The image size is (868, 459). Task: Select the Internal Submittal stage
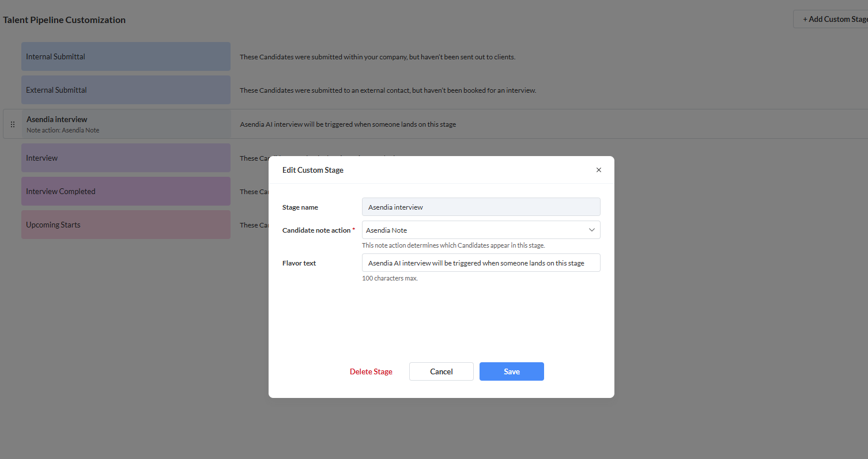tap(126, 56)
